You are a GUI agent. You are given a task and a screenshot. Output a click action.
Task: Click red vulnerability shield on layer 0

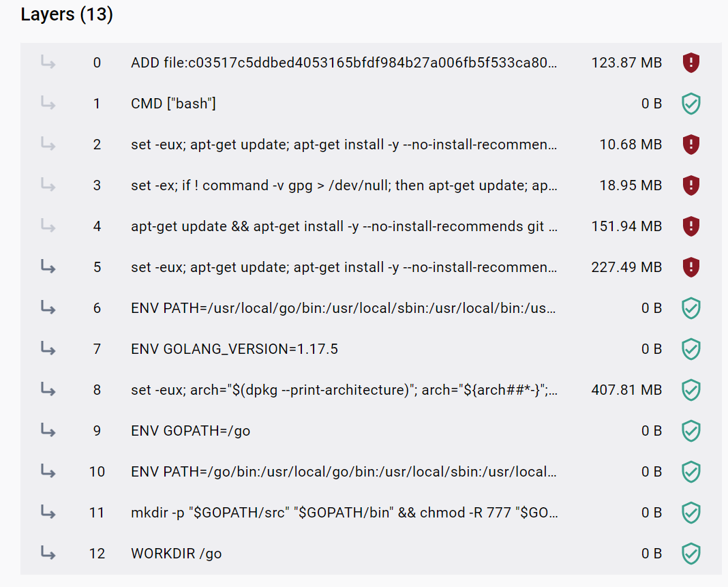[691, 63]
